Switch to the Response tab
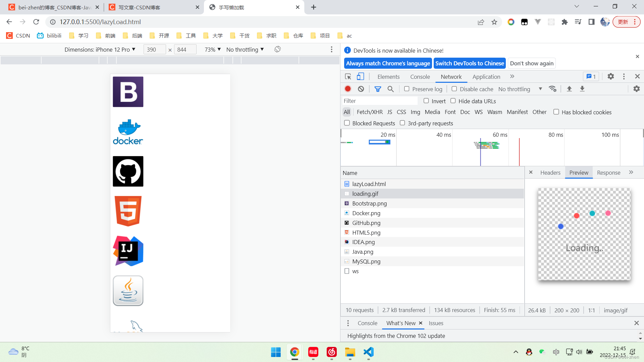 (x=609, y=172)
